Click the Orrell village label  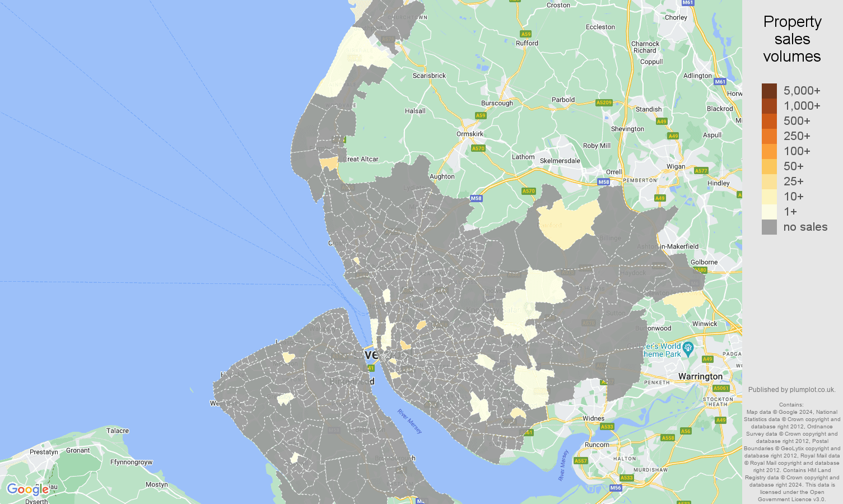(x=614, y=172)
